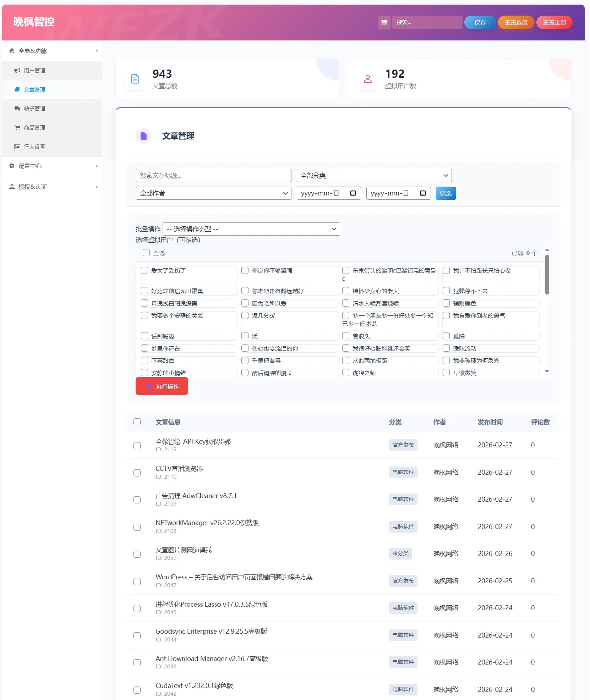Enable the 全选 checkbox
This screenshot has height=700, width=590.
146,253
